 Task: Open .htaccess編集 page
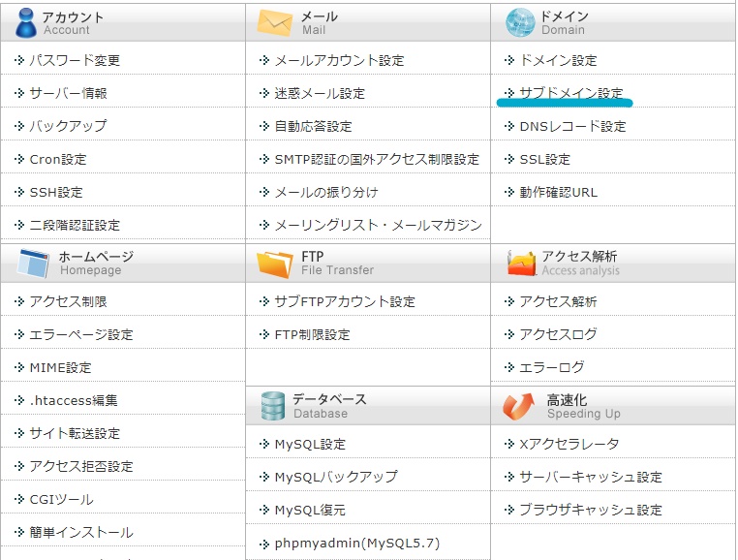pos(74,400)
